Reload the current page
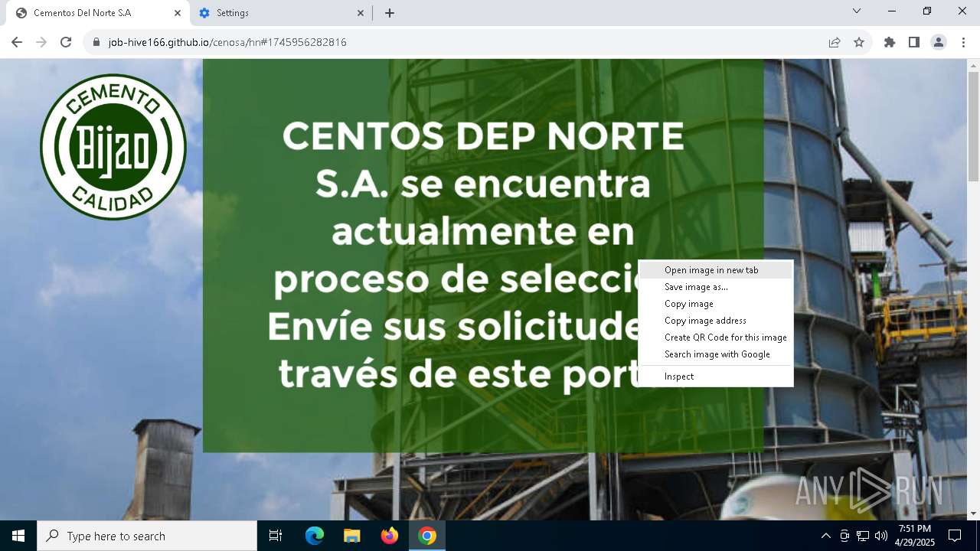The width and height of the screenshot is (980, 551). point(66,42)
